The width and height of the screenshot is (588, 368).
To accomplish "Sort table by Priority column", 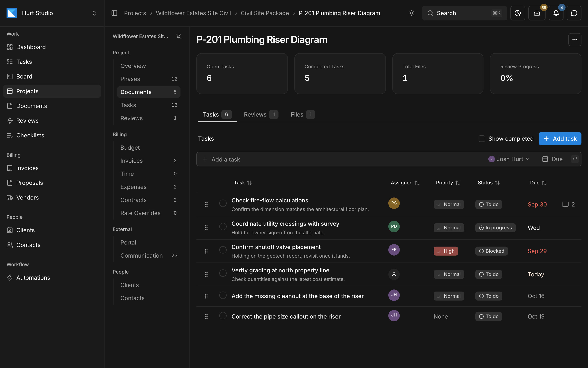I will tap(448, 183).
